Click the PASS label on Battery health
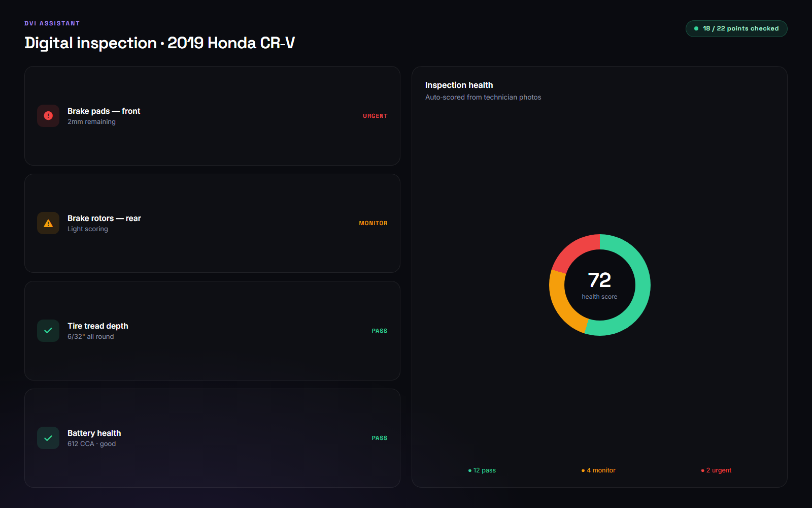The width and height of the screenshot is (812, 508). [x=380, y=438]
